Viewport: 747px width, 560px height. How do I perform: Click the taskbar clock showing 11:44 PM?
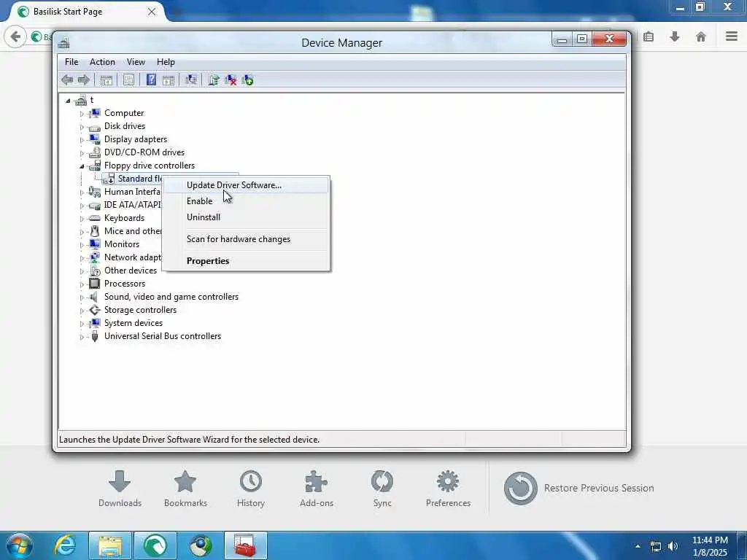coord(710,546)
